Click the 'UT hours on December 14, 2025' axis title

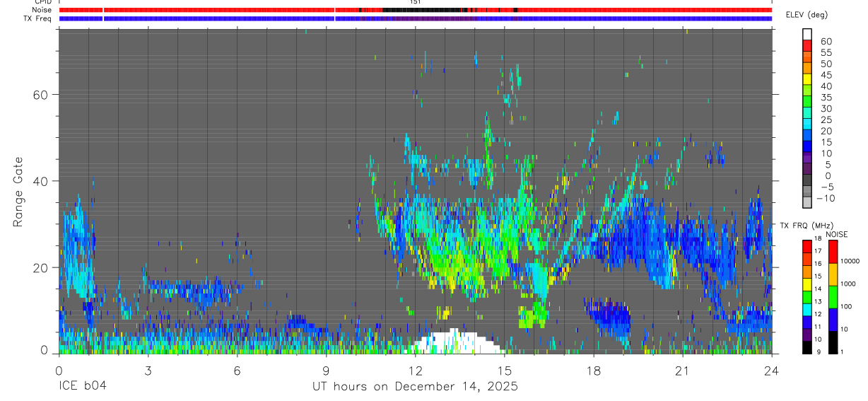(x=416, y=387)
